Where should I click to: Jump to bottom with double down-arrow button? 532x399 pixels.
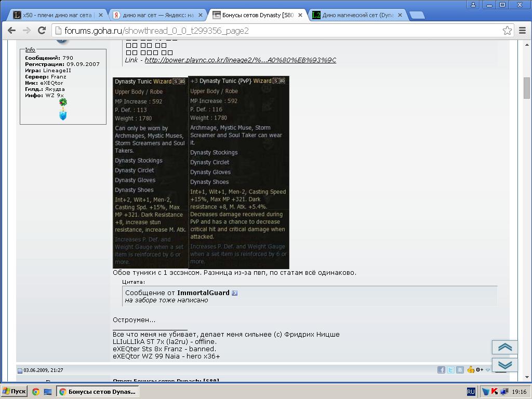504,365
